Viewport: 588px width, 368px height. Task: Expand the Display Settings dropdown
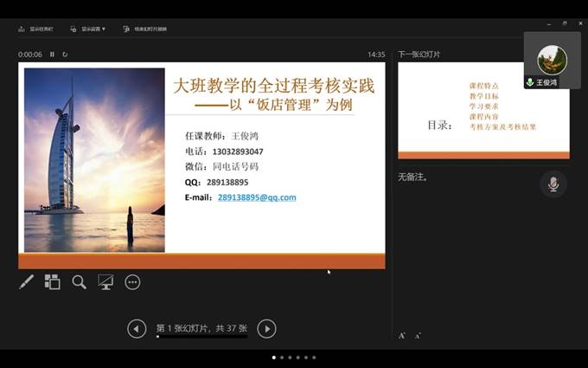[x=88, y=29]
